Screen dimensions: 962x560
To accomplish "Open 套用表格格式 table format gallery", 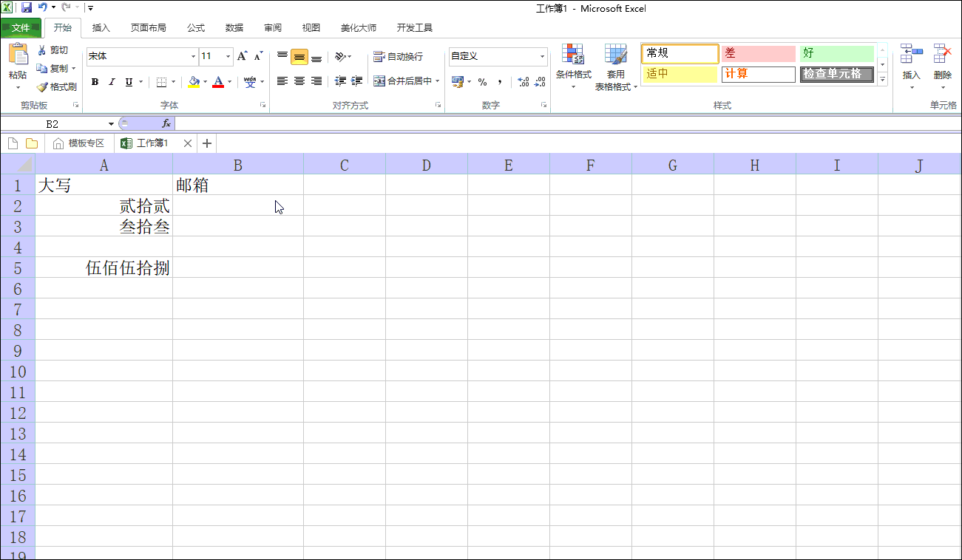I will point(616,66).
